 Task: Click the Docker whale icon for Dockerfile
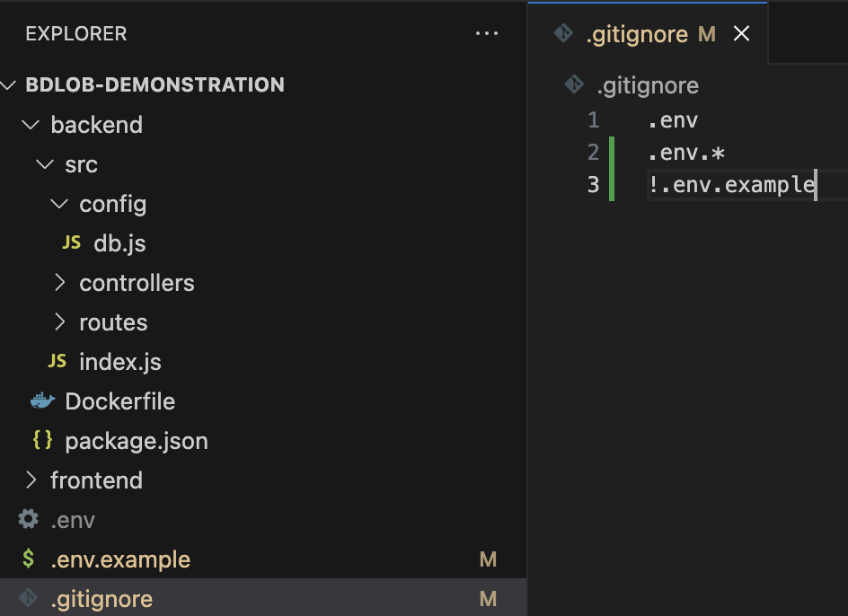click(43, 400)
